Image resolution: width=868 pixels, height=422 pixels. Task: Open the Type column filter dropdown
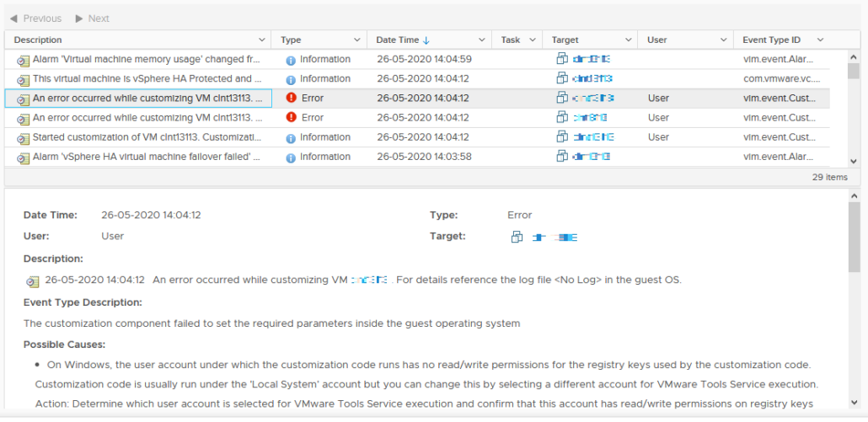(357, 40)
